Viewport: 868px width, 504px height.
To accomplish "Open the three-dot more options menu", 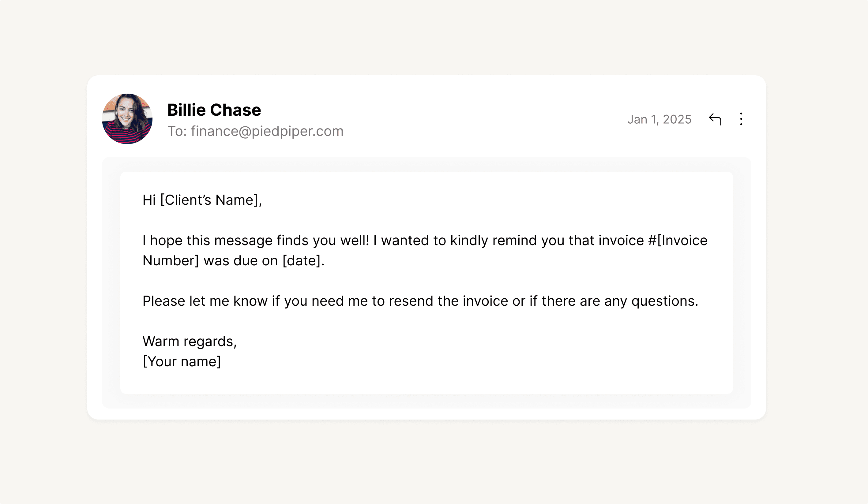I will tap(741, 119).
